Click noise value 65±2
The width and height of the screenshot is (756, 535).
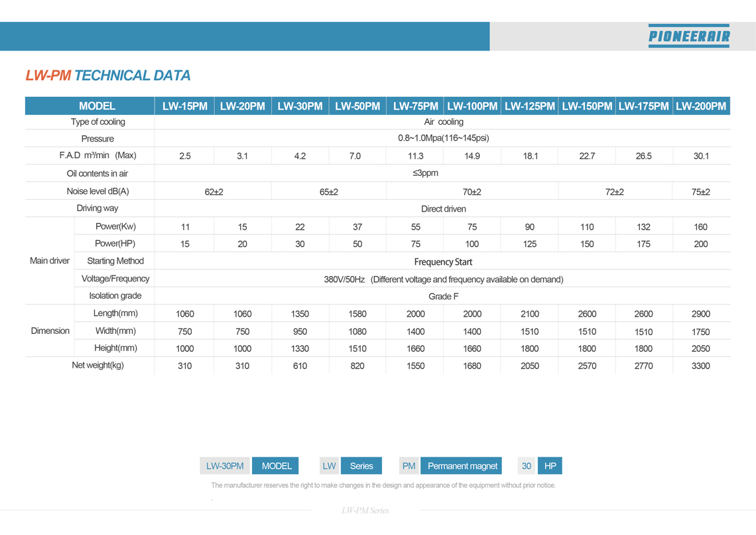(x=328, y=192)
